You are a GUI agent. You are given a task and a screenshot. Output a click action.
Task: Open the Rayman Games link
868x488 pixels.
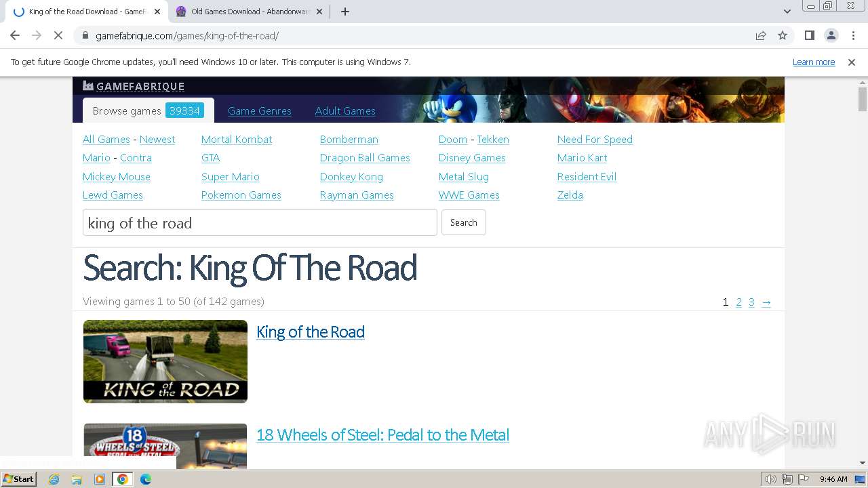357,195
